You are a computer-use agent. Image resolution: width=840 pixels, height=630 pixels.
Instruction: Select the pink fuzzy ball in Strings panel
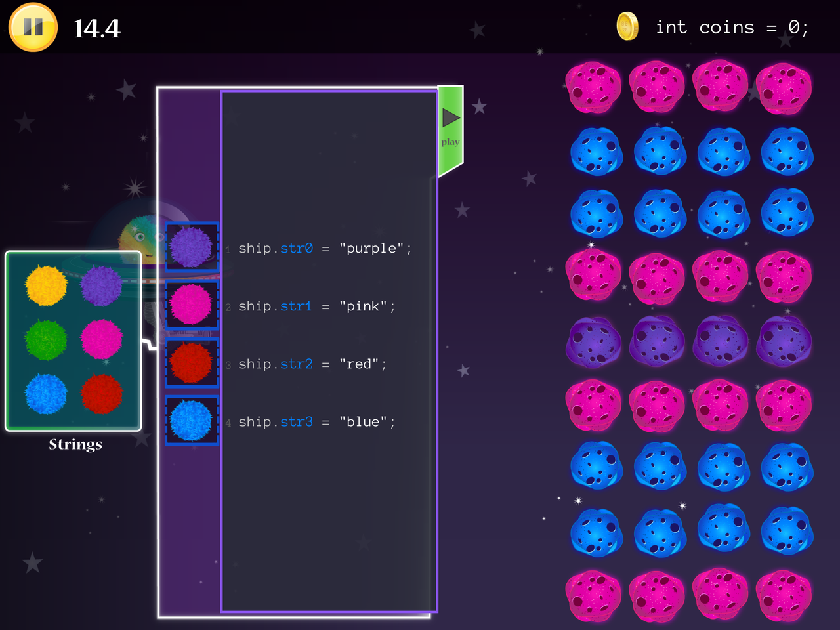pos(102,339)
